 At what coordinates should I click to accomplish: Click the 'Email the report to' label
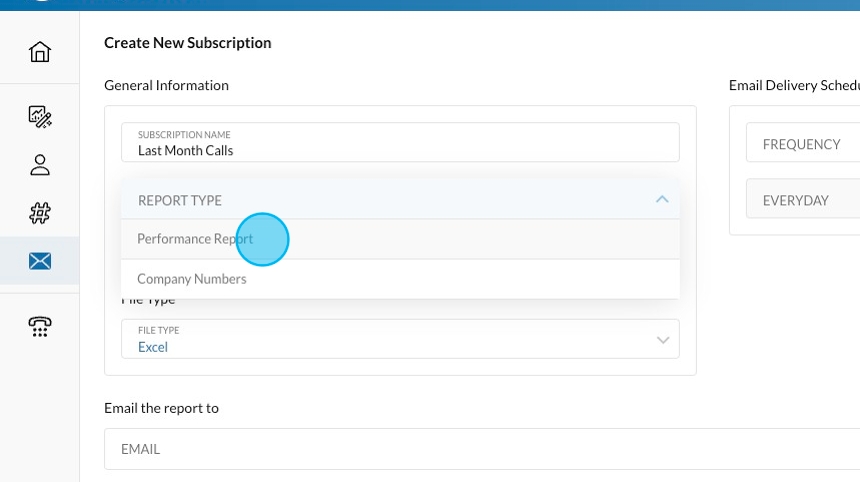coord(161,408)
